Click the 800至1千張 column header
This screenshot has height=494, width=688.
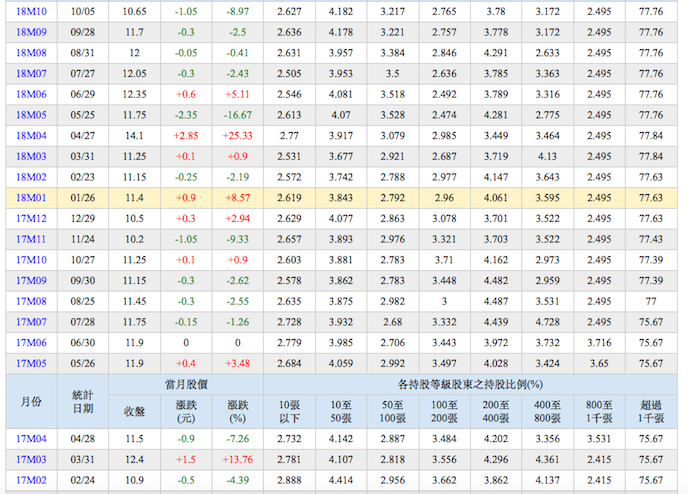point(599,412)
